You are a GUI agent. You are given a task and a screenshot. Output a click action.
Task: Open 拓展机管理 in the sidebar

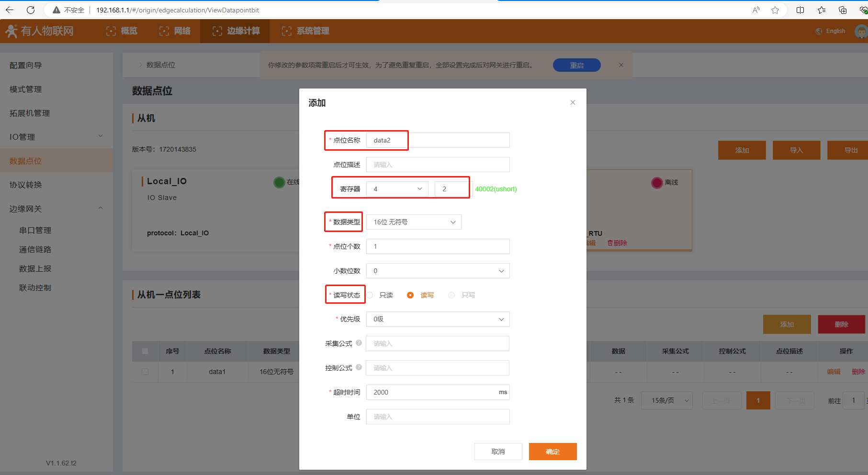(x=30, y=113)
